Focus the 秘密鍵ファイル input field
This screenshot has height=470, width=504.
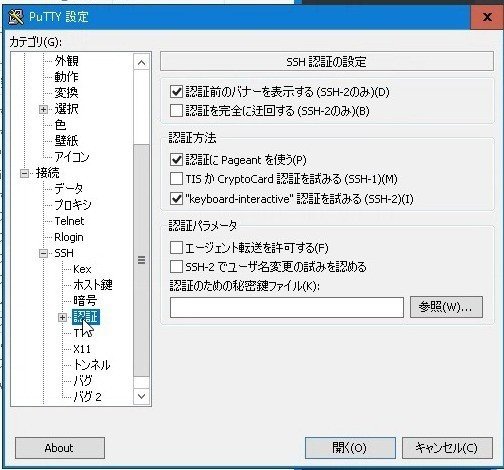tap(287, 307)
